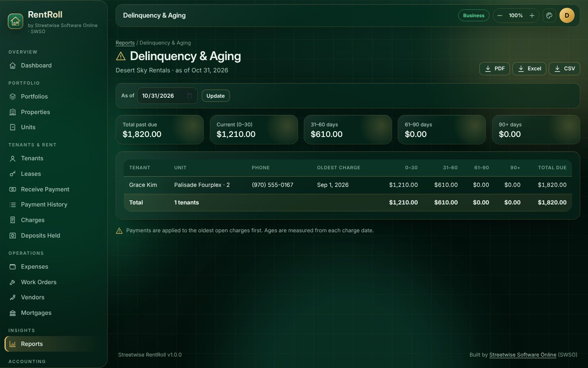This screenshot has height=368, width=588.
Task: Click the Current (0–30) summary card
Action: click(x=254, y=130)
